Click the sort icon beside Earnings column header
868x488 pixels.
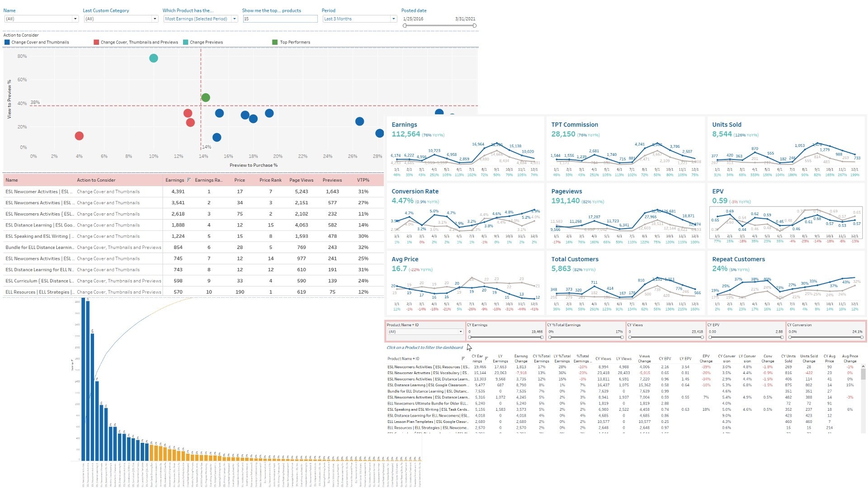tap(189, 180)
